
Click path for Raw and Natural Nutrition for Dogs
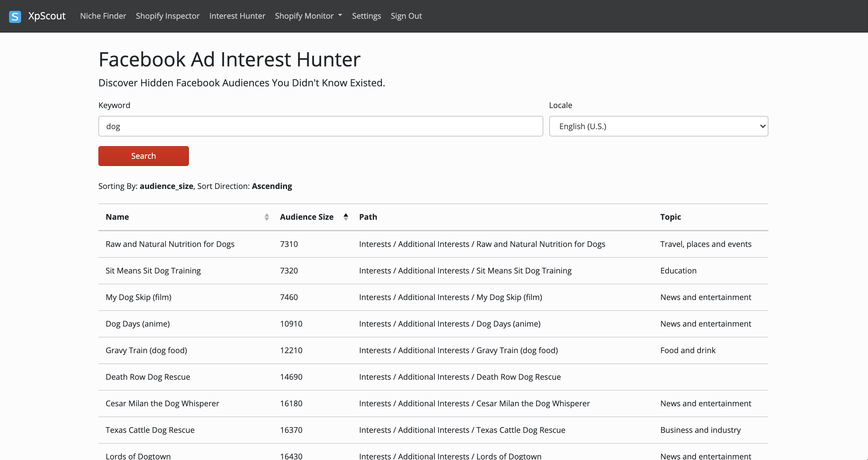pyautogui.click(x=482, y=244)
